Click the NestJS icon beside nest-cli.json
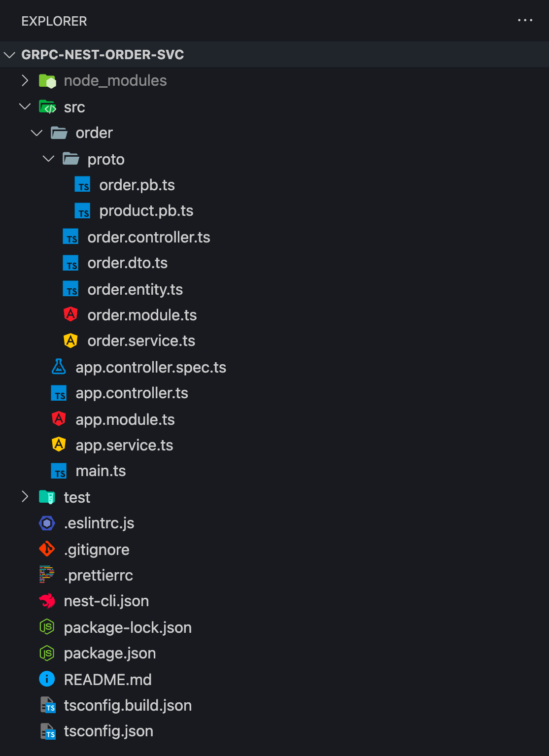 pyautogui.click(x=47, y=600)
